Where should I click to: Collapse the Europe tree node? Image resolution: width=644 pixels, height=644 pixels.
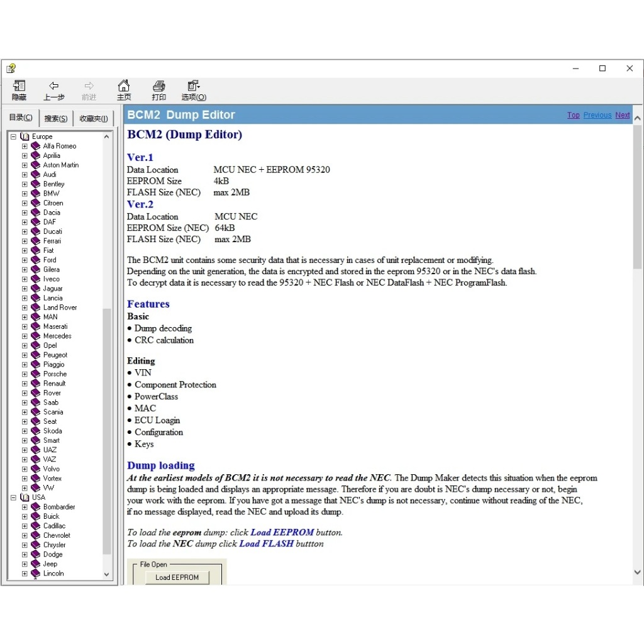[x=13, y=136]
